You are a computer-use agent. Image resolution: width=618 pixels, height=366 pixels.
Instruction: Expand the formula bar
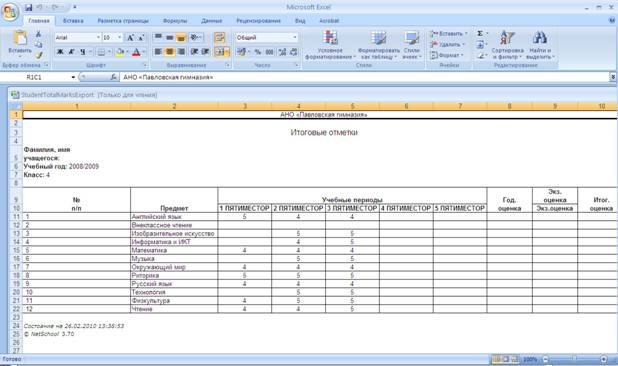(x=613, y=77)
